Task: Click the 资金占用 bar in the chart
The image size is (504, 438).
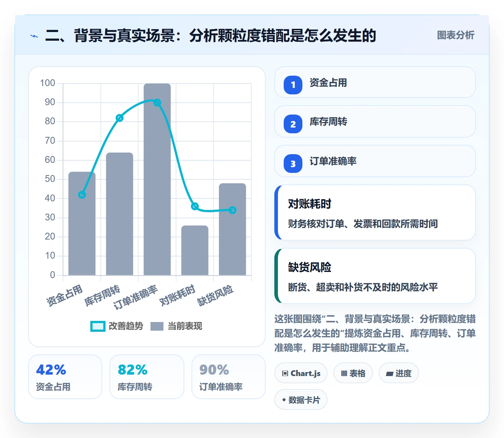Action: coord(82,224)
